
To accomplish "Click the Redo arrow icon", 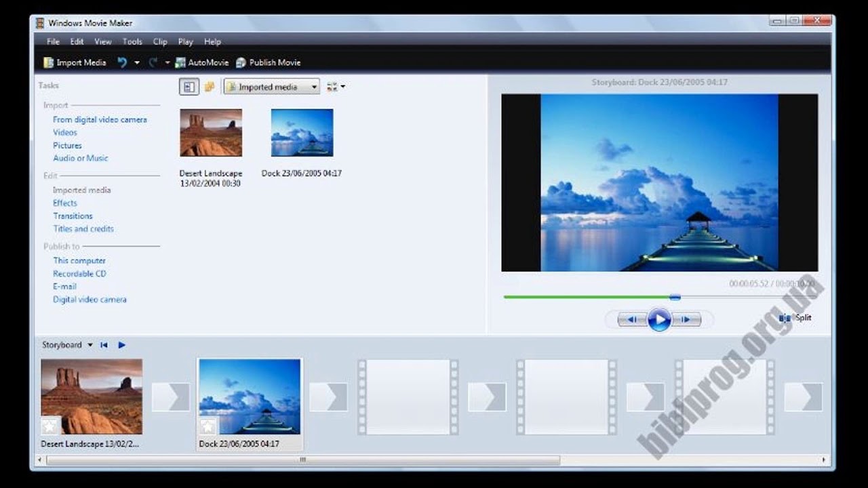I will 153,62.
